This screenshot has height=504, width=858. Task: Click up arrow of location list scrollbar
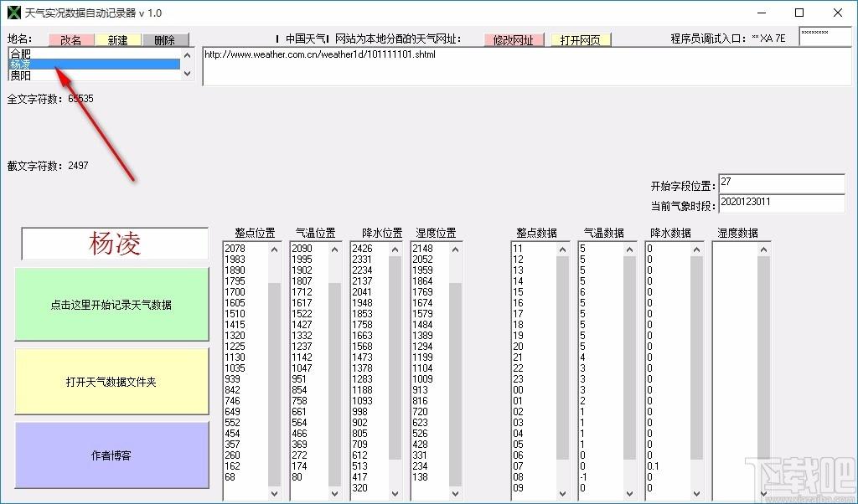coord(187,54)
